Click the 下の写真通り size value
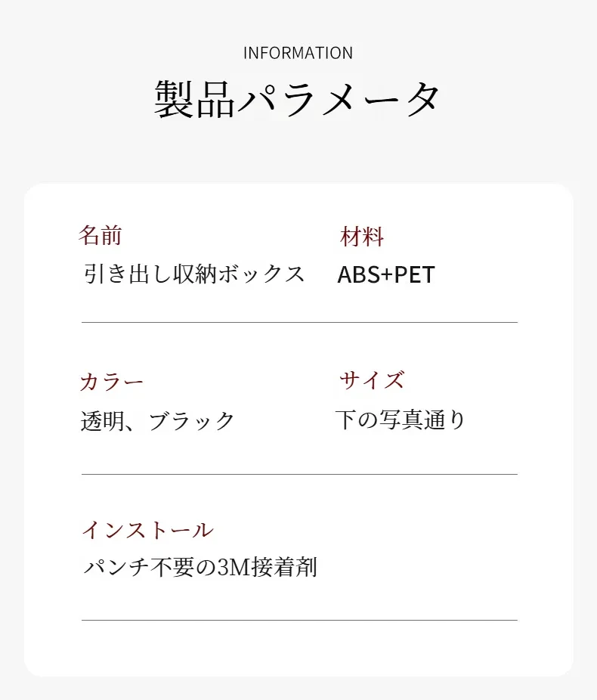The height and width of the screenshot is (700, 597). [x=401, y=420]
